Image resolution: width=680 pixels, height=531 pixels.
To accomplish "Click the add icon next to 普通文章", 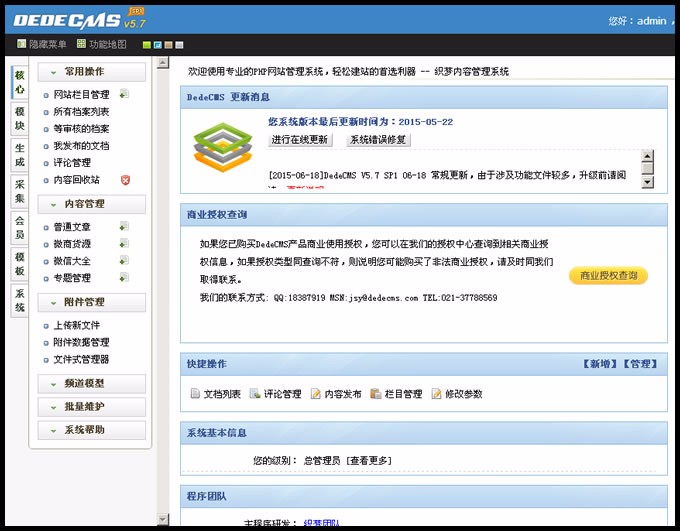I will tap(124, 226).
